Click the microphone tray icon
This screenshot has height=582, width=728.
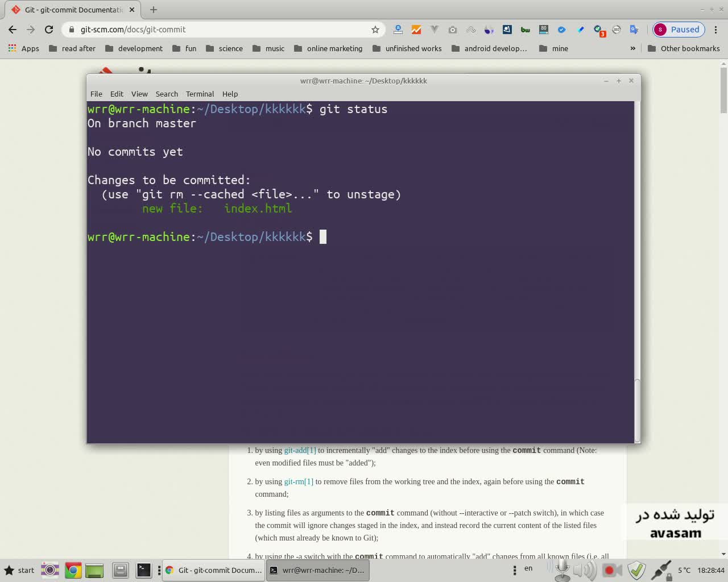pos(562,569)
